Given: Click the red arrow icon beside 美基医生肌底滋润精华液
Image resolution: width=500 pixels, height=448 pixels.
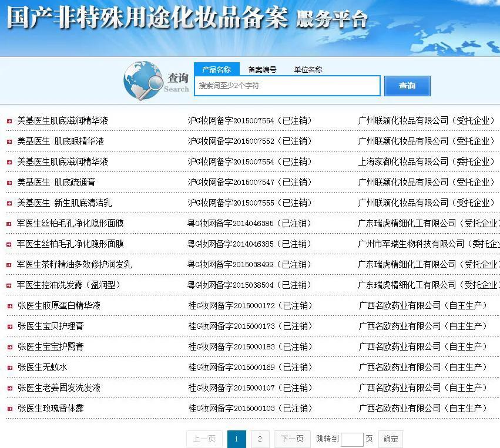Looking at the screenshot, I should pyautogui.click(x=8, y=120).
